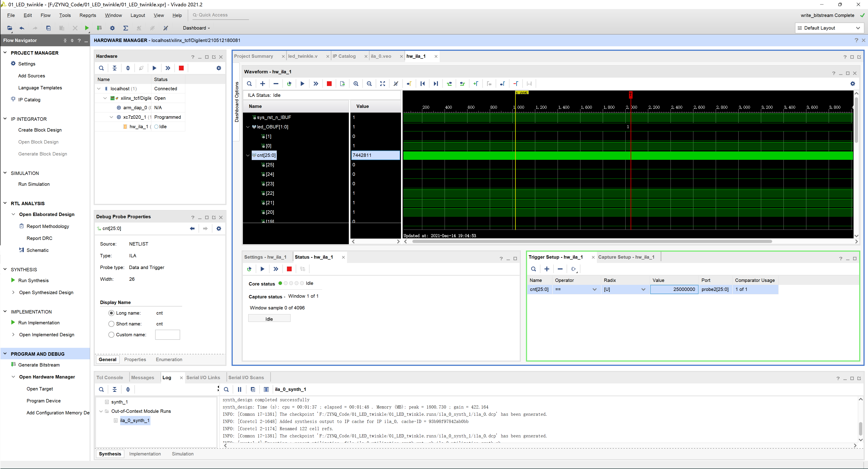Jump to previous transition in waveform

pos(449,84)
